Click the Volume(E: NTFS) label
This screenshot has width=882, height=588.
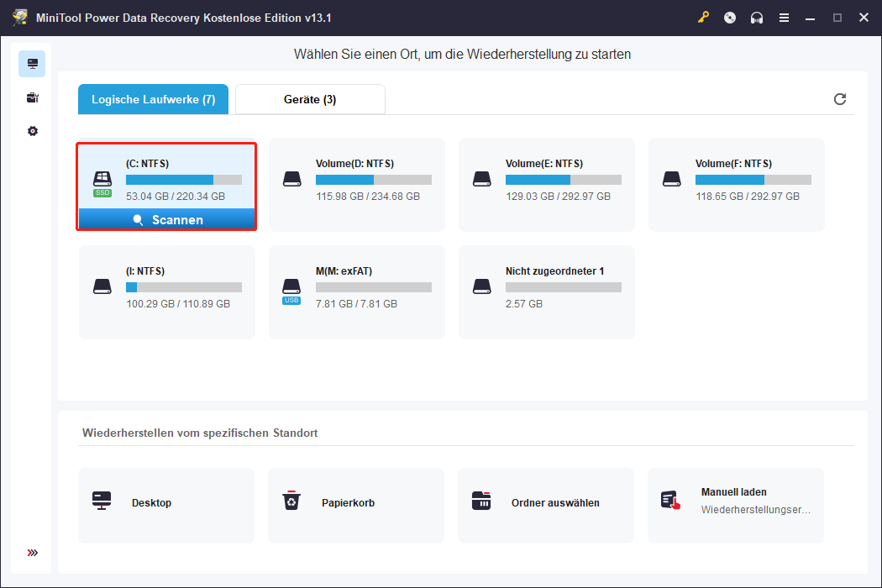click(x=544, y=163)
